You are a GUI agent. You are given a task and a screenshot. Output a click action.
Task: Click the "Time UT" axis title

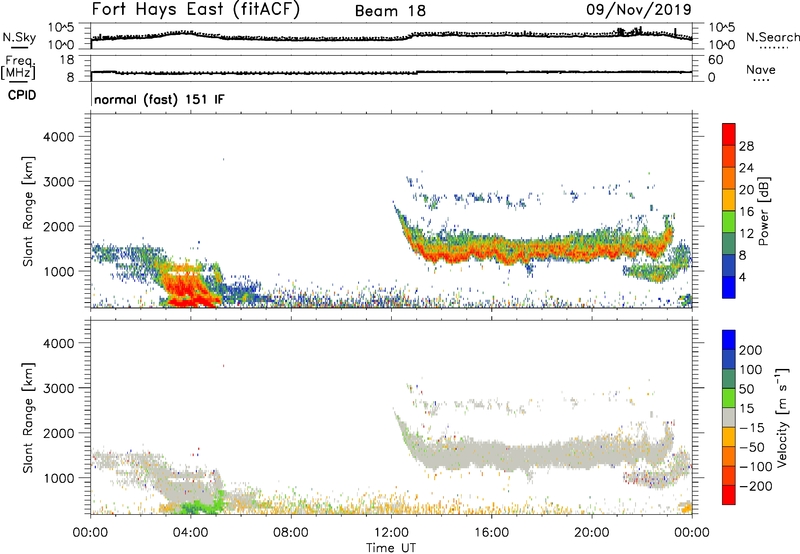click(x=391, y=548)
